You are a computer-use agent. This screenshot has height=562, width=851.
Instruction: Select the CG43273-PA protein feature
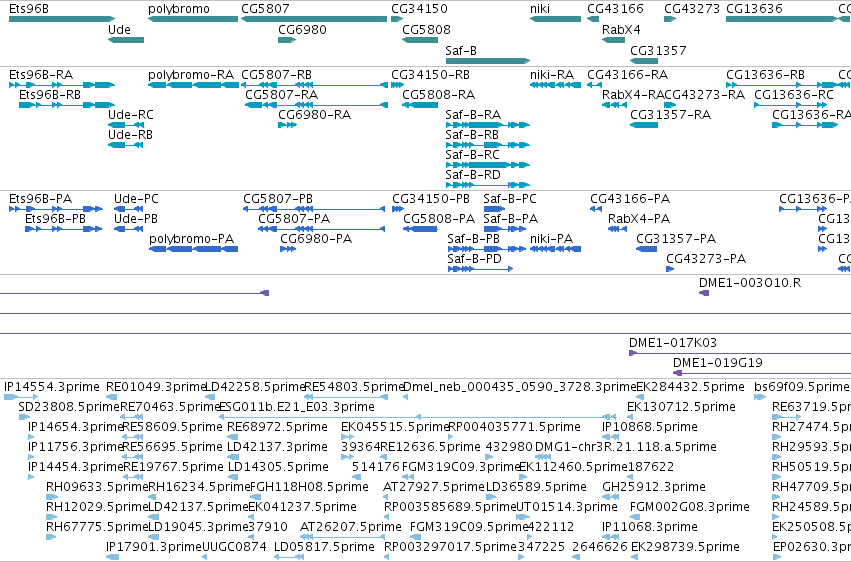coord(670,269)
